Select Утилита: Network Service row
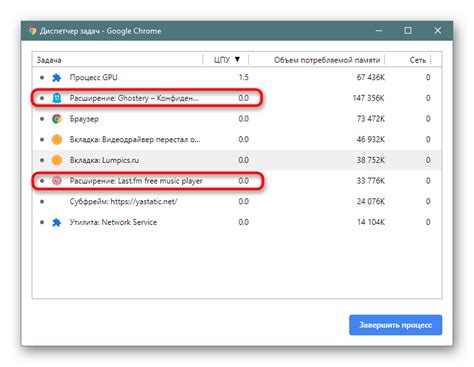The height and width of the screenshot is (367, 474). coord(237,222)
